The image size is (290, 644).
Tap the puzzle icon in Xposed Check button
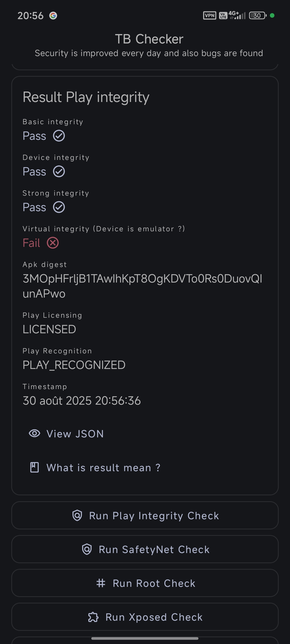click(93, 617)
